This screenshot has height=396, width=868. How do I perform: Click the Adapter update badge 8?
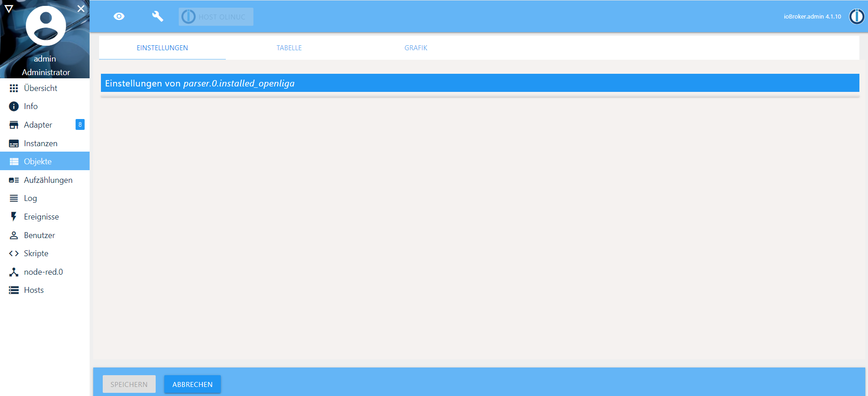point(80,124)
